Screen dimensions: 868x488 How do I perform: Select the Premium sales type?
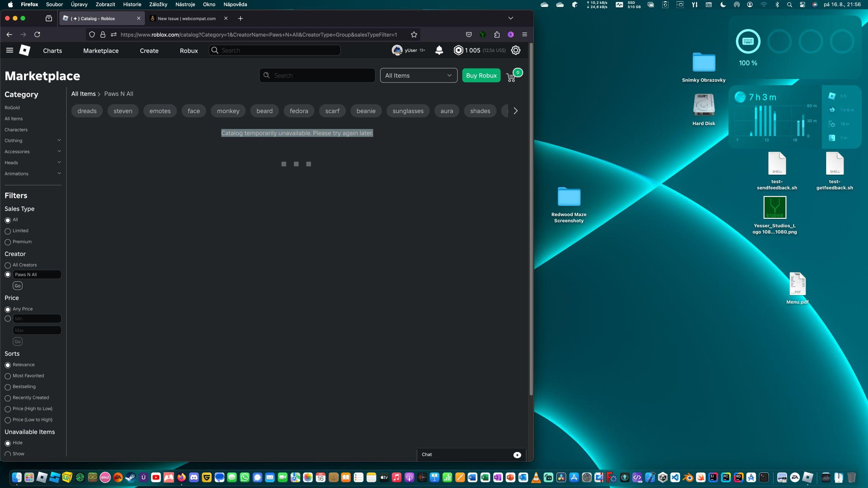click(8, 242)
